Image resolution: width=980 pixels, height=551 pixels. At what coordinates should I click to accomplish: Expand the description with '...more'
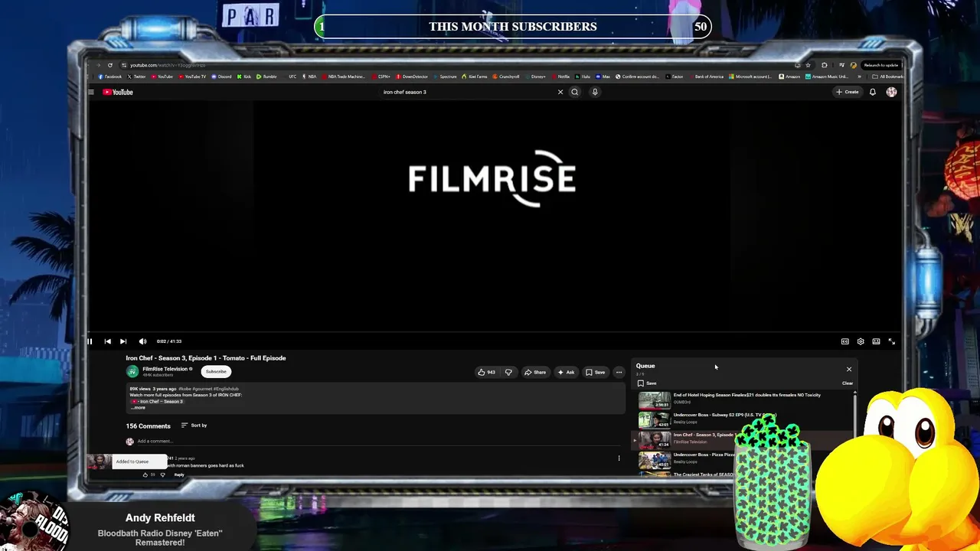[139, 408]
